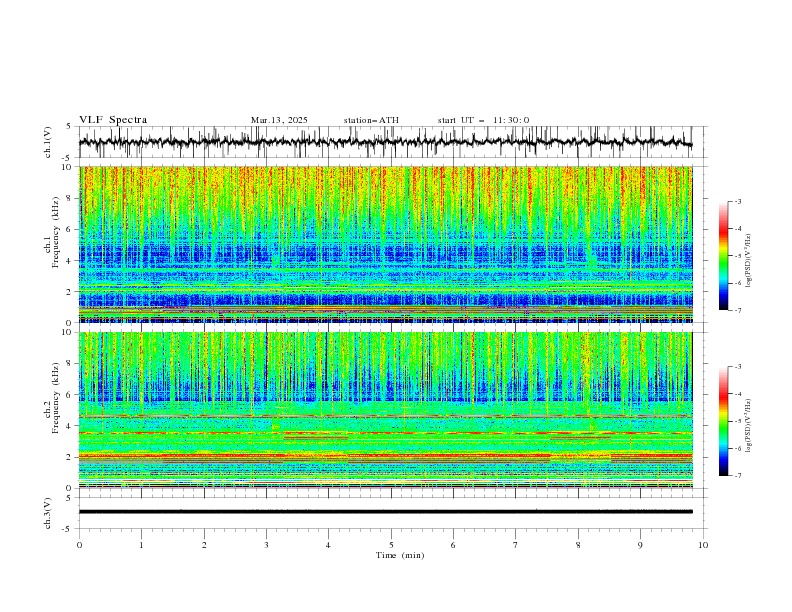Click the "ch.1(V)" axis label
This screenshot has height=612, width=792.
pyautogui.click(x=48, y=142)
